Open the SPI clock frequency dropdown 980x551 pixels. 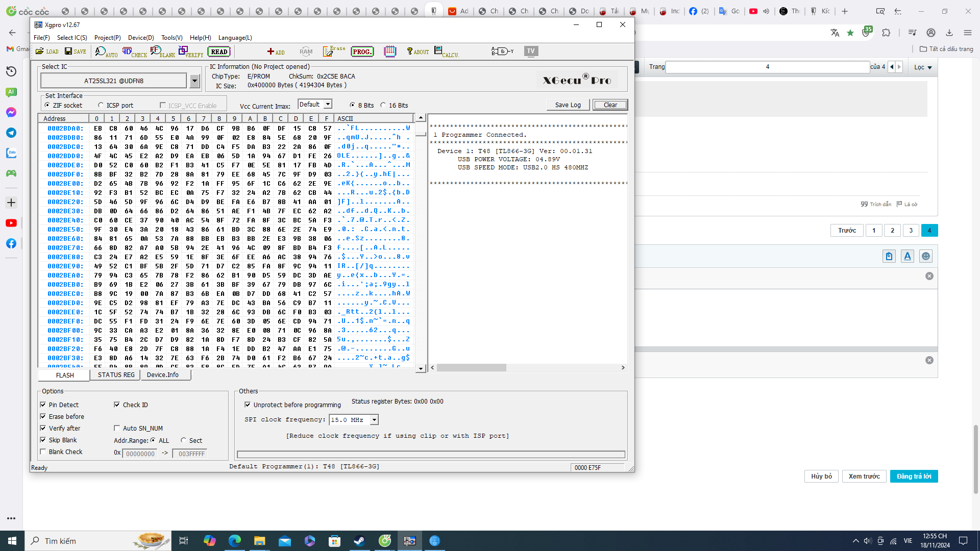point(374,420)
